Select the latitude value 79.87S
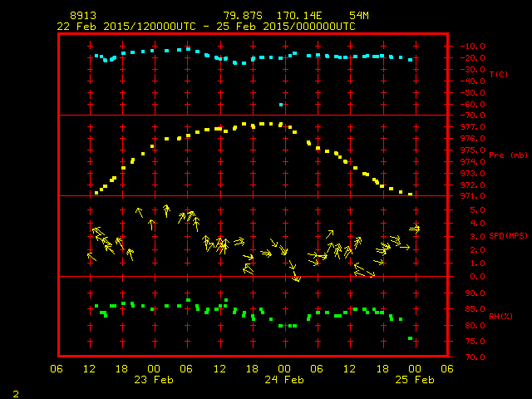532x399 pixels. [242, 16]
